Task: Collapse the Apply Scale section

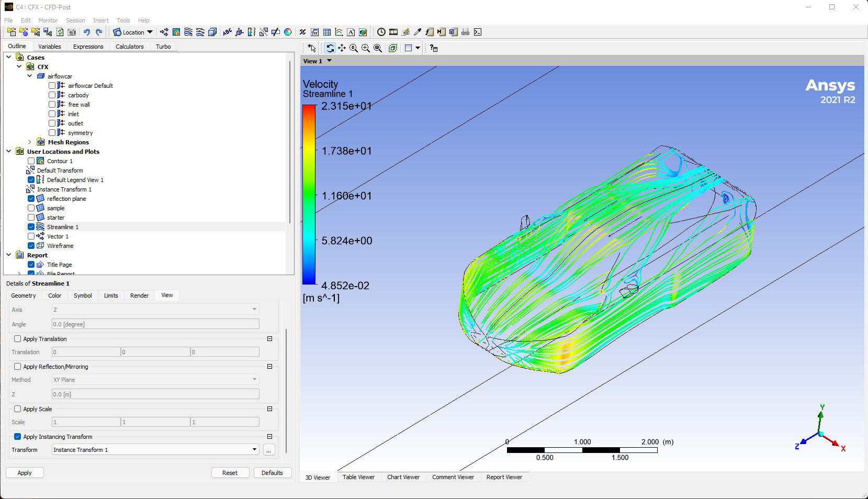Action: tap(270, 409)
